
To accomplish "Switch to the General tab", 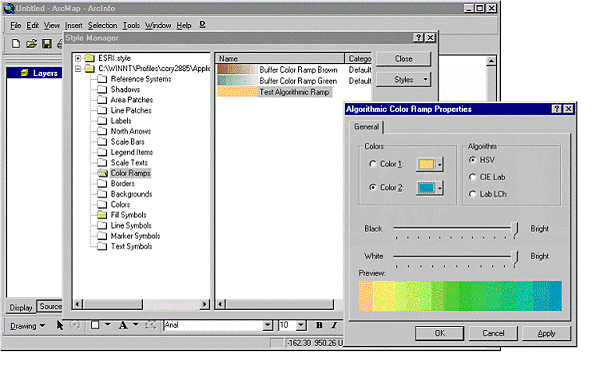I will click(366, 127).
